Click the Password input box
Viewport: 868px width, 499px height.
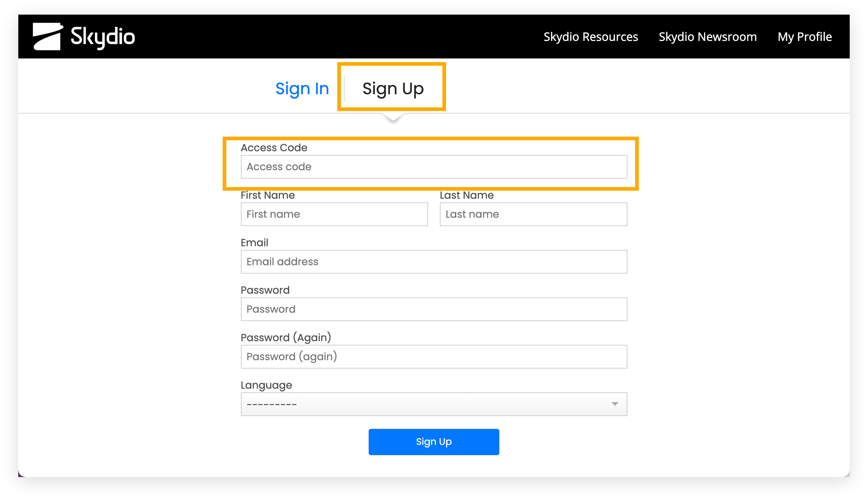(x=434, y=309)
